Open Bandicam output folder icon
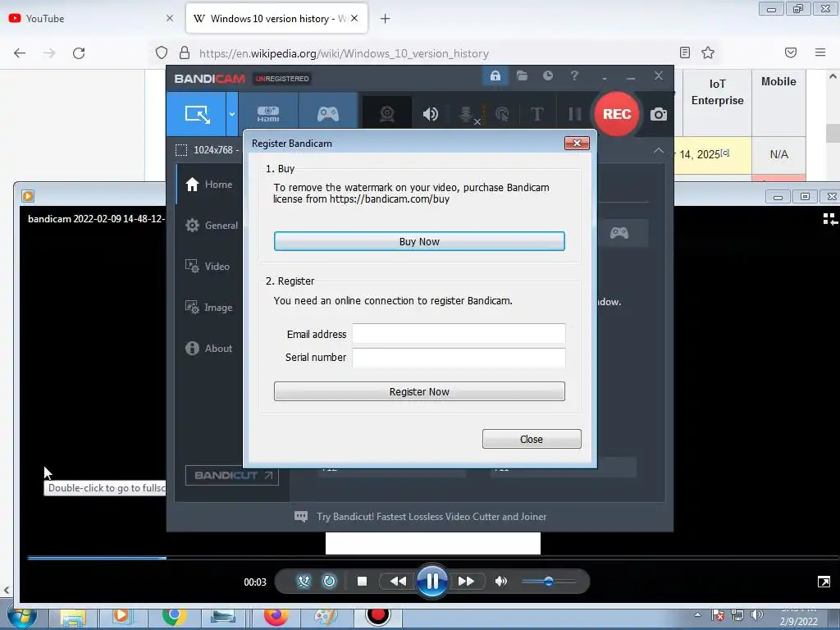Viewport: 840px width, 630px height. click(522, 76)
